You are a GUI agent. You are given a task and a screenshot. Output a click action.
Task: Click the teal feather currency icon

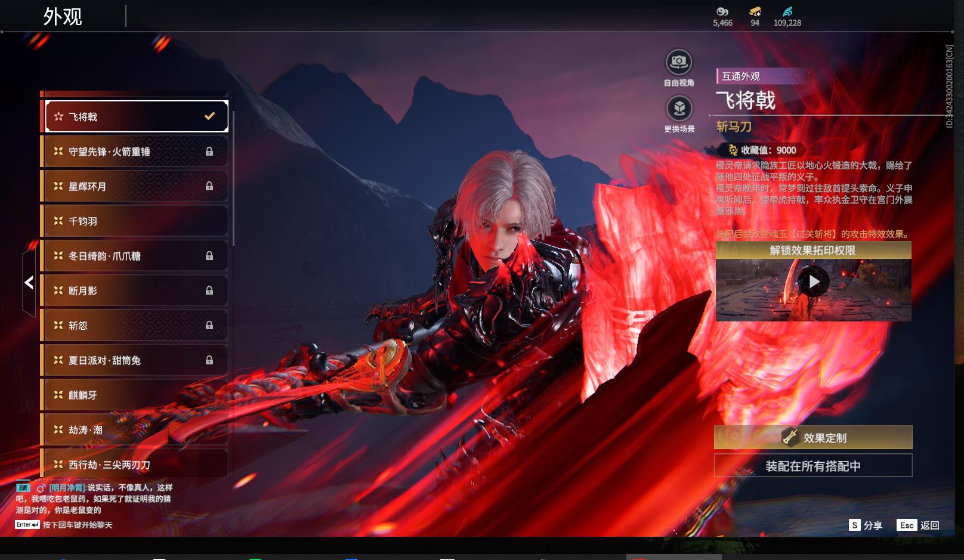(787, 11)
